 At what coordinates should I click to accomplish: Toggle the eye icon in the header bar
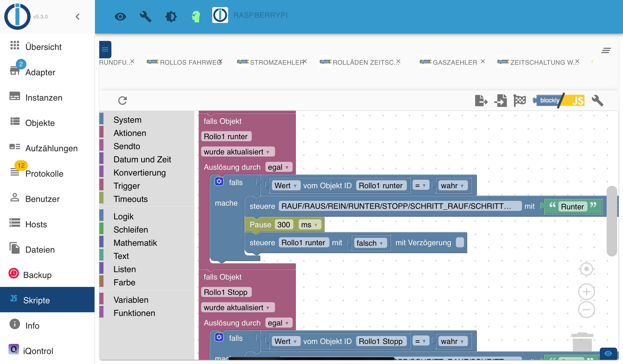pos(120,17)
